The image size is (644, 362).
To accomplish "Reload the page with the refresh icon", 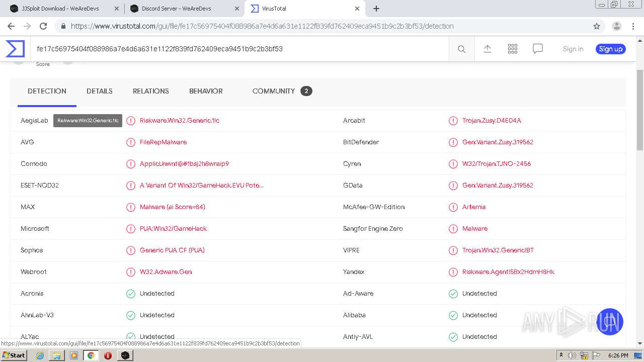I will click(x=43, y=26).
